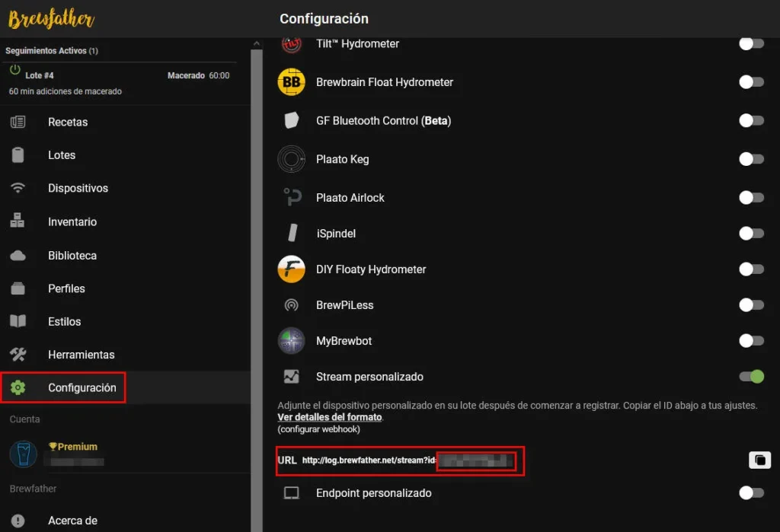
Task: Enable the BrewPiLess switch
Action: click(751, 304)
